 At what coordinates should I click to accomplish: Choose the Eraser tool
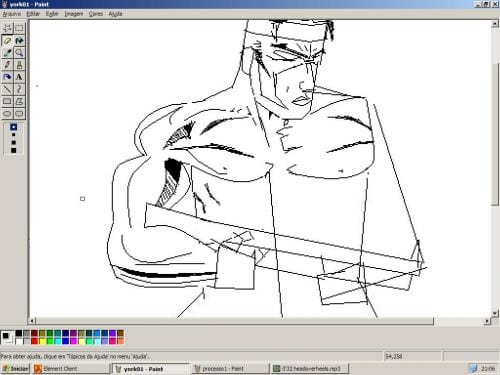[7, 41]
